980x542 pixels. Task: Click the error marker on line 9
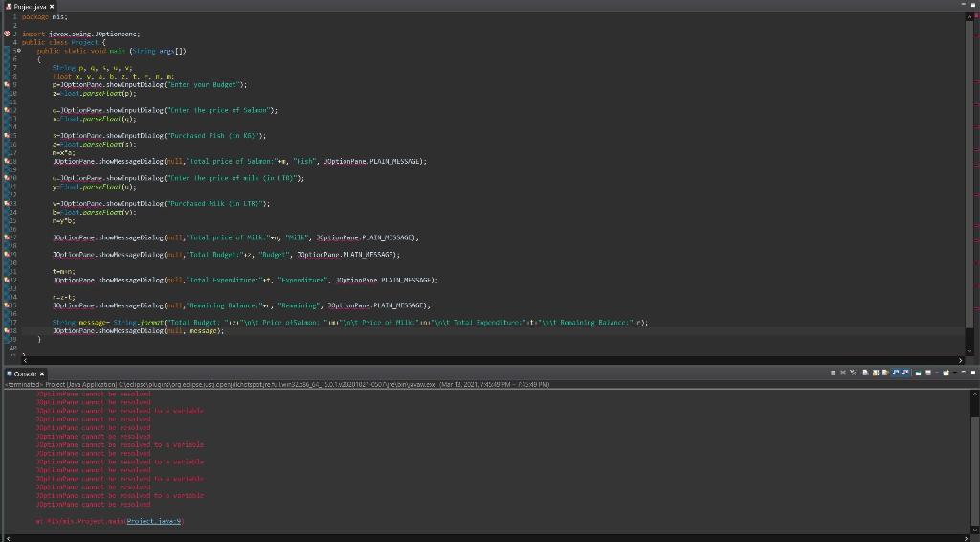(5, 85)
